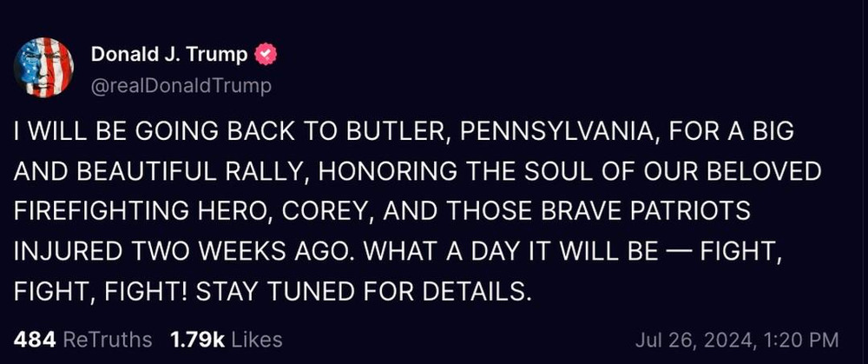Screen dimensions: 868x364
Task: Select the ReTruths label
Action: (108, 340)
